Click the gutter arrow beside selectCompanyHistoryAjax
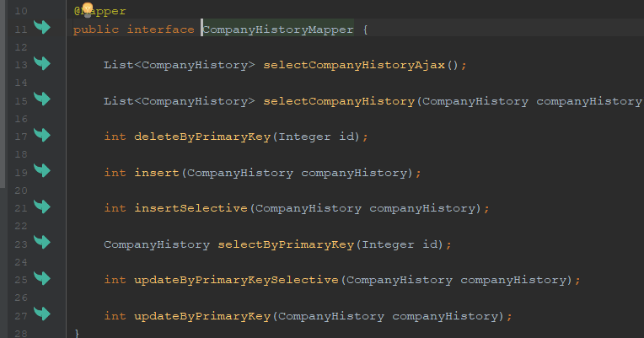This screenshot has height=338, width=644. pyautogui.click(x=42, y=63)
